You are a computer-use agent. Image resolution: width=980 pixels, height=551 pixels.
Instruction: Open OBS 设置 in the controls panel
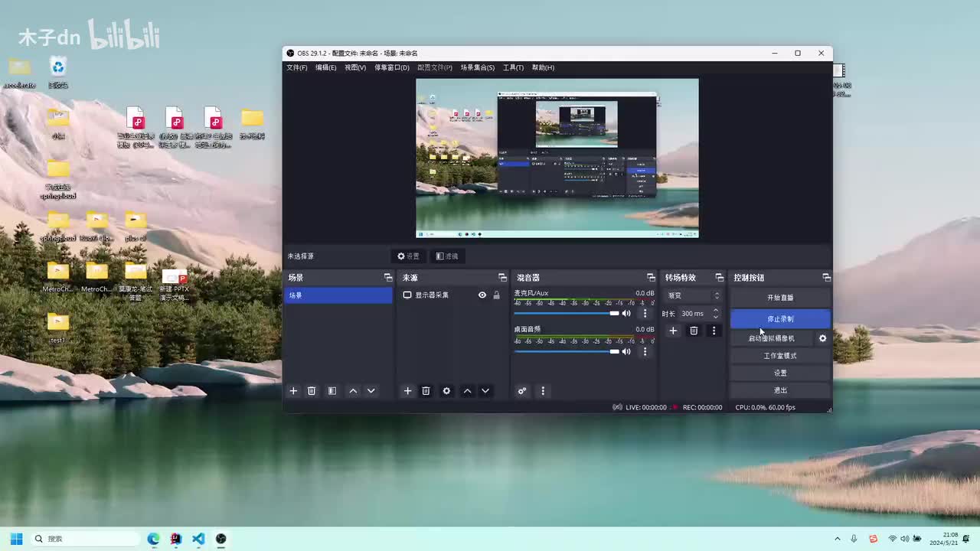click(x=780, y=373)
